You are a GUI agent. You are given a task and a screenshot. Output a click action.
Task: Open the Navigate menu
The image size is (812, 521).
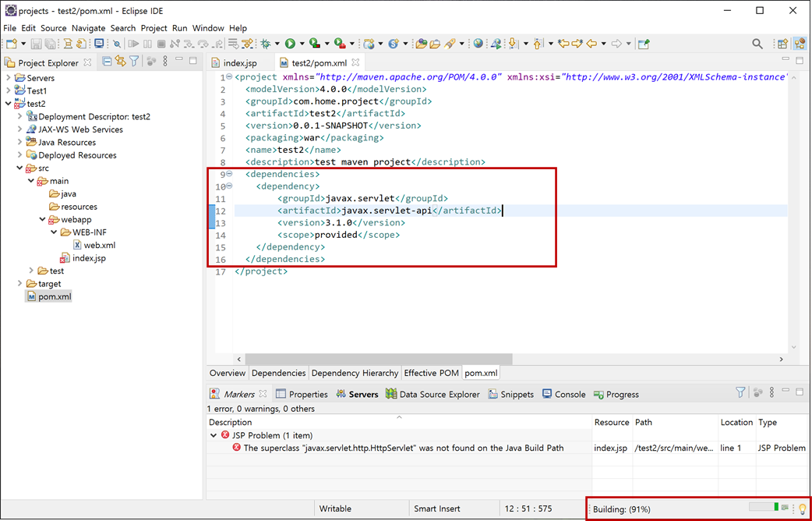click(x=88, y=28)
